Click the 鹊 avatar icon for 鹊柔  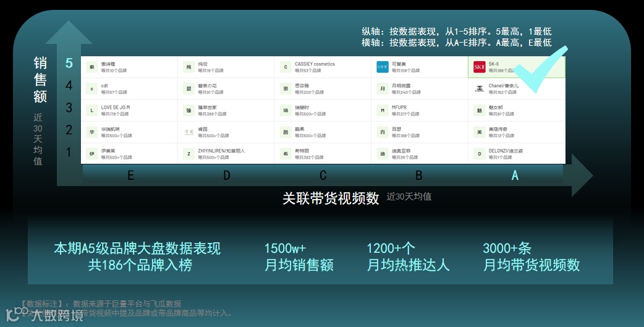coord(286,132)
